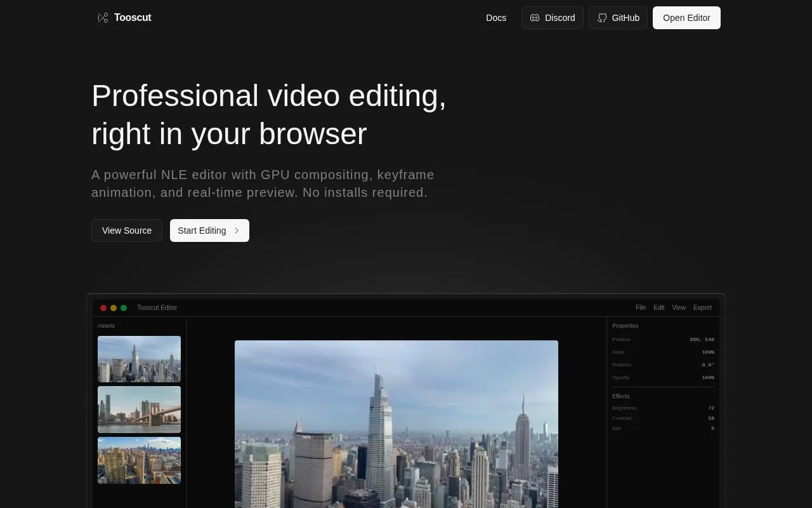Viewport: 812px width, 508px height.
Task: Click the Assets panel label
Action: (x=106, y=326)
